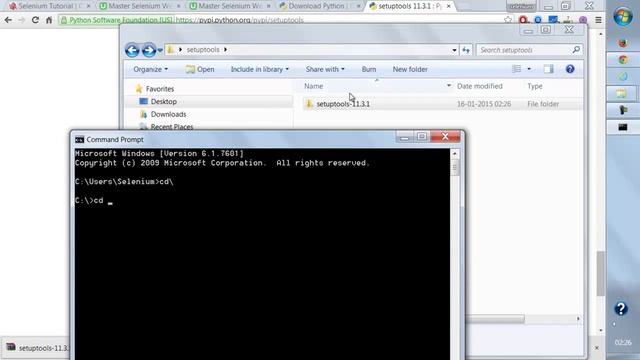This screenshot has height=360, width=640.
Task: Expand address bar history dropdown
Action: 454,50
